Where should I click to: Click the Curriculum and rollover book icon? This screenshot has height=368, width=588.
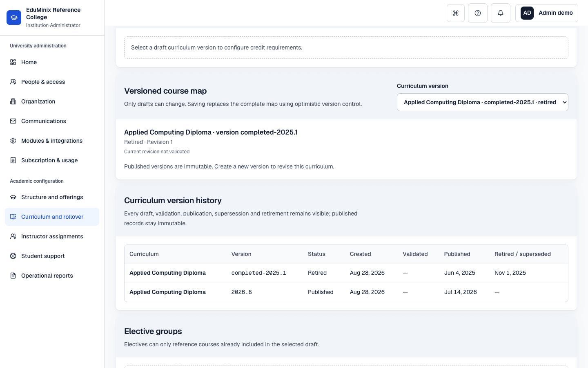(x=13, y=217)
